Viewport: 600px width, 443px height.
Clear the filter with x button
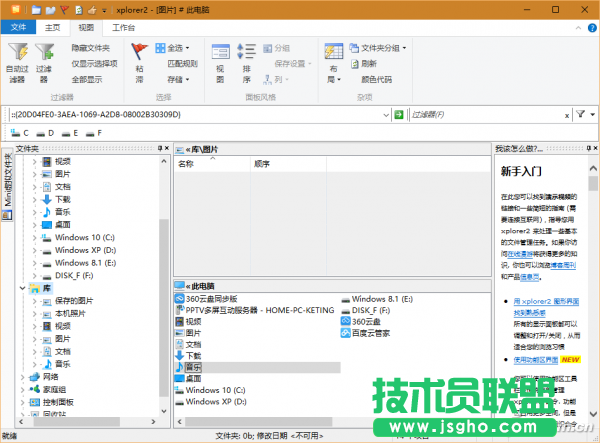pos(567,115)
